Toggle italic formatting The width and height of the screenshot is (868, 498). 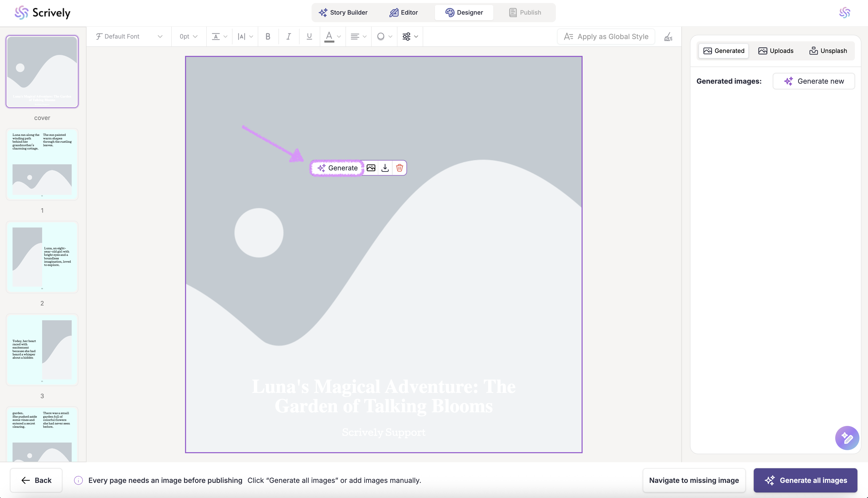coord(289,37)
